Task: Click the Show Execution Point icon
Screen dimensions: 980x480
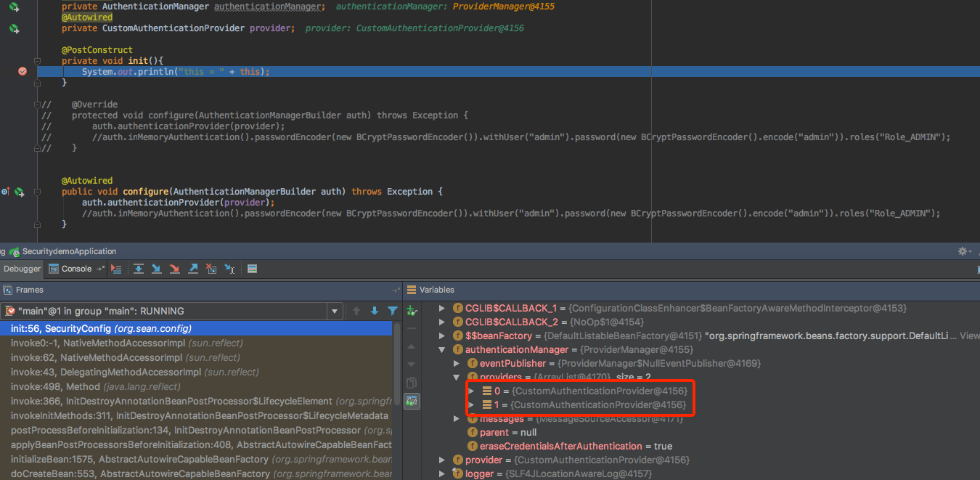Action: 117,269
